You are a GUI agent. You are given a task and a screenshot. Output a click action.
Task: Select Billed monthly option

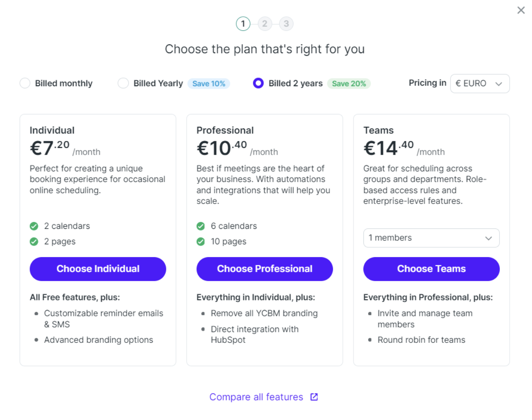point(25,83)
